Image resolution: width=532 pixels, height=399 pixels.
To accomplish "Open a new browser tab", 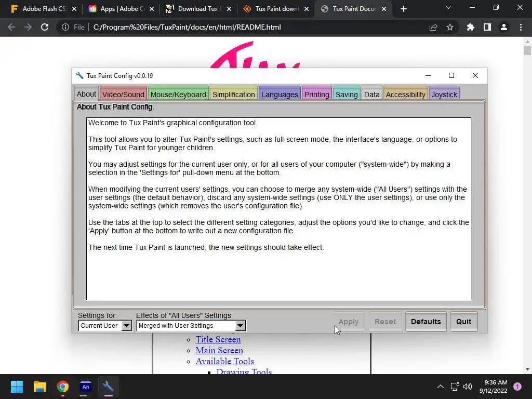I will coord(403,9).
